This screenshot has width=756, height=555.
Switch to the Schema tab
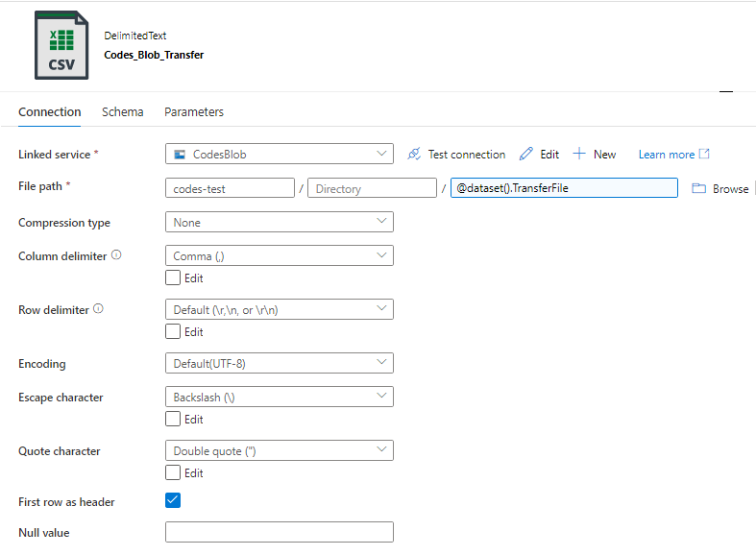123,112
